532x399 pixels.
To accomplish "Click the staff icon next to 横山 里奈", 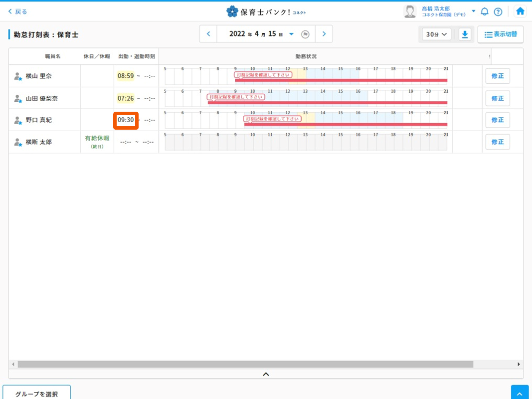I will (18, 76).
